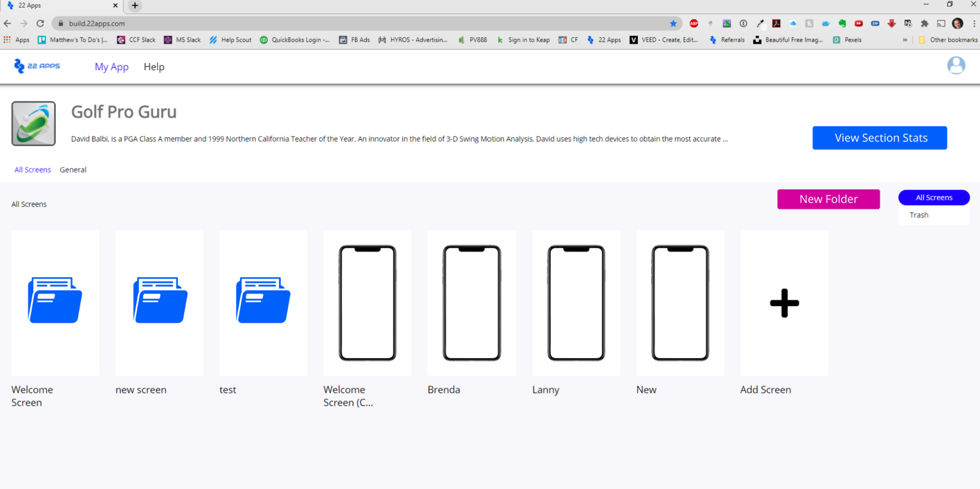
Task: Open the My App menu
Action: point(111,67)
